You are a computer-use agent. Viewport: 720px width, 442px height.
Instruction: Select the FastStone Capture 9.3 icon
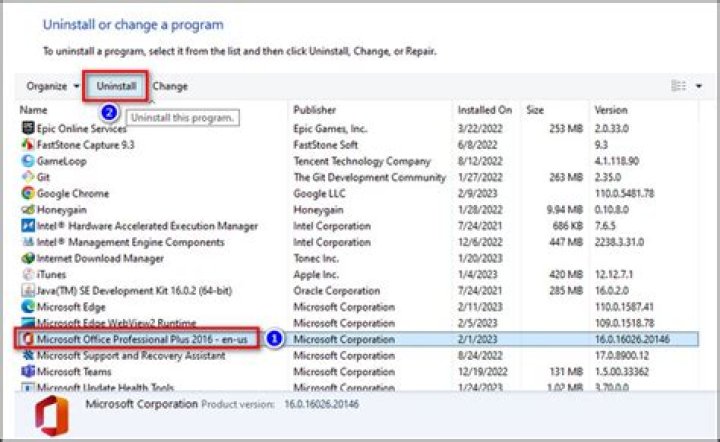[28, 145]
